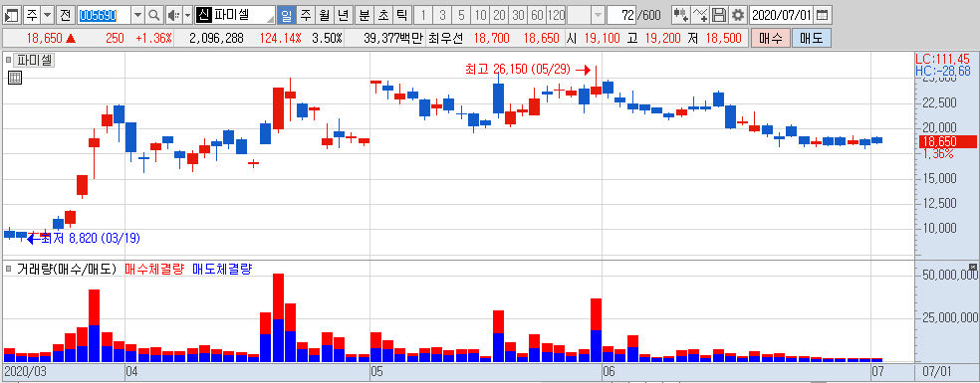Click the volume panel close icon
The width and height of the screenshot is (980, 383).
click(x=973, y=267)
